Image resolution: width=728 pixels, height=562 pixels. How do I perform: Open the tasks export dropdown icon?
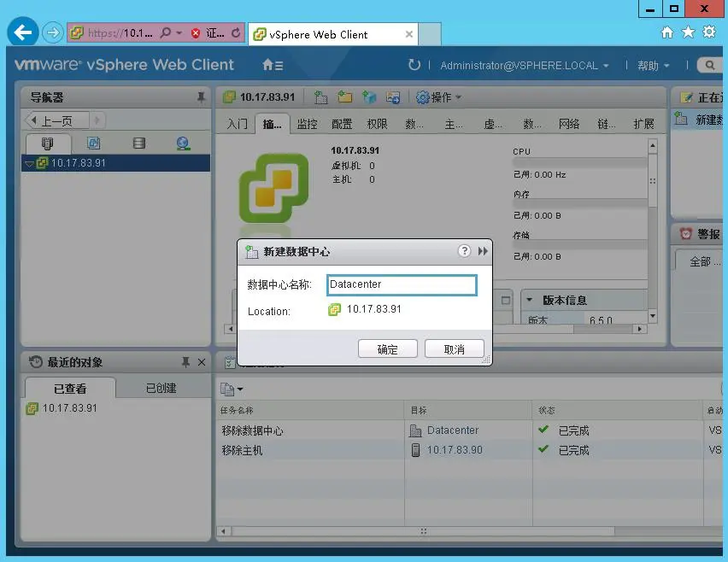tap(232, 389)
